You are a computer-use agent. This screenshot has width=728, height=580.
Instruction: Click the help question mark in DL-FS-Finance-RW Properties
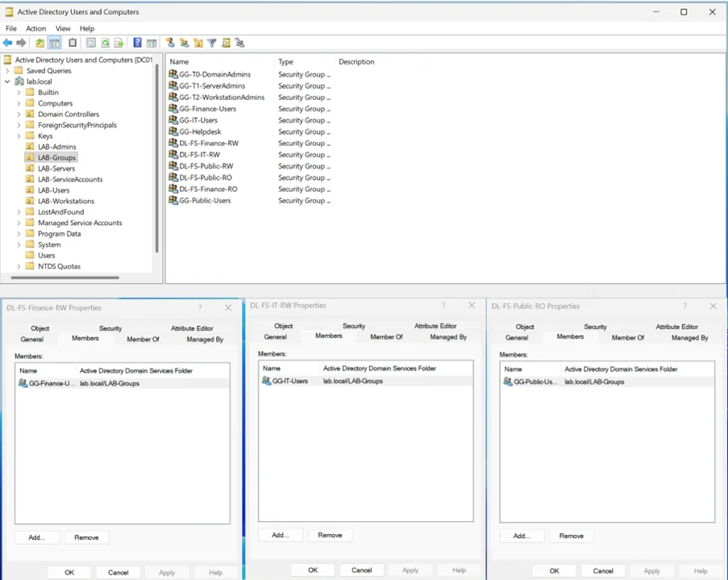pyautogui.click(x=200, y=307)
